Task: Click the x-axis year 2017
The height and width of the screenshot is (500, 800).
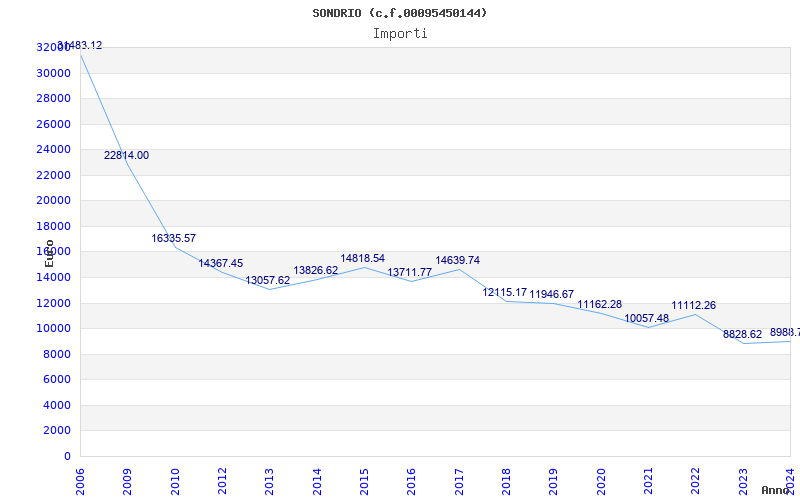Action: point(459,482)
